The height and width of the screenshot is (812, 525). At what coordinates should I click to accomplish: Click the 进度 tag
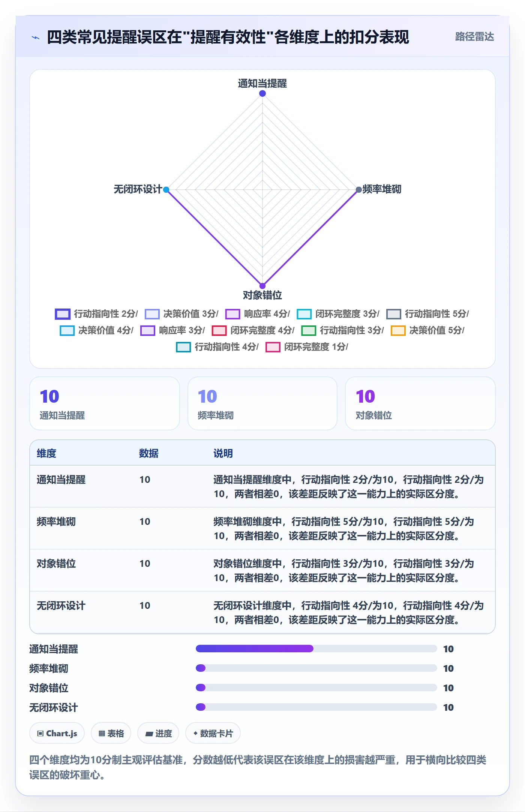(158, 733)
